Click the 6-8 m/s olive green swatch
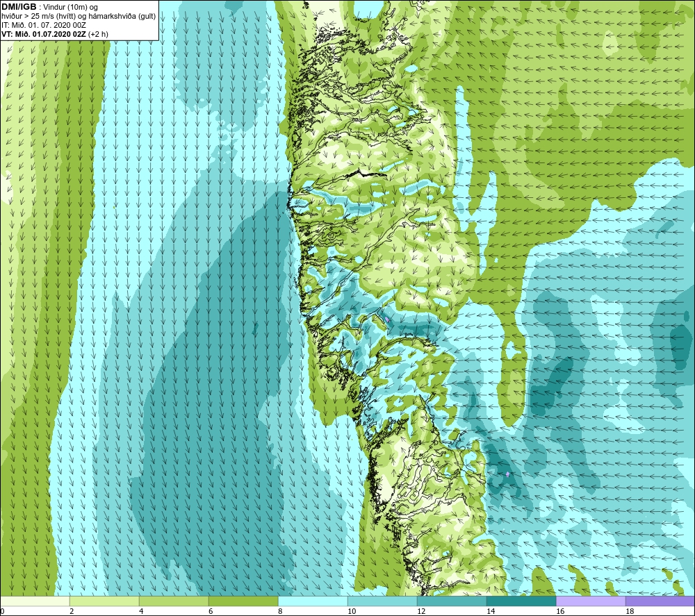Screen dimensions: 695x616 click(x=243, y=601)
